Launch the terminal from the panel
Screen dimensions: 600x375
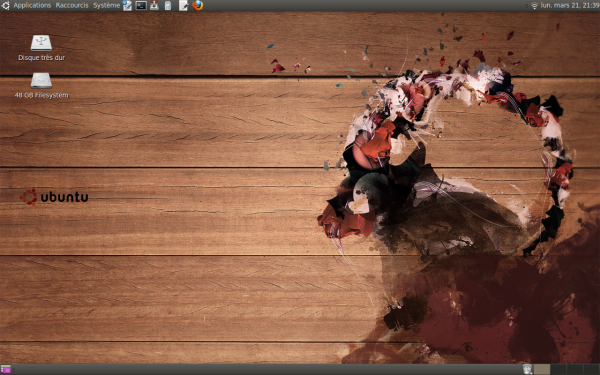(x=141, y=5)
